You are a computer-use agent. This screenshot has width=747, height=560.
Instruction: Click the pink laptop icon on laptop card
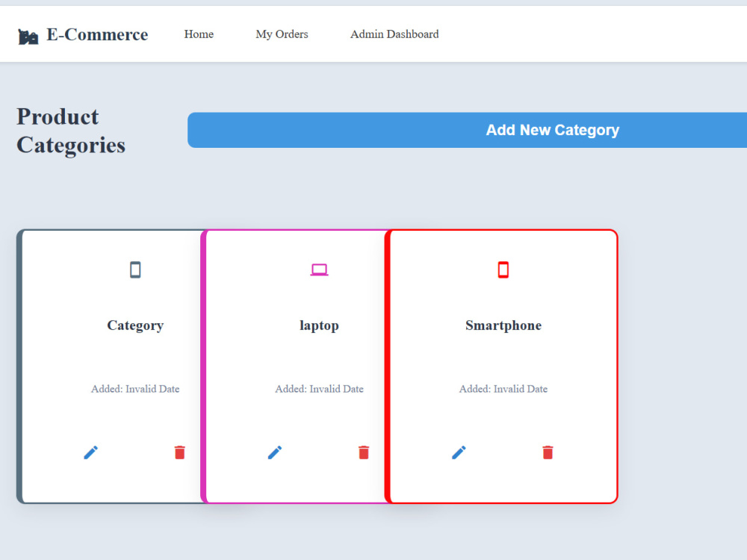click(319, 270)
